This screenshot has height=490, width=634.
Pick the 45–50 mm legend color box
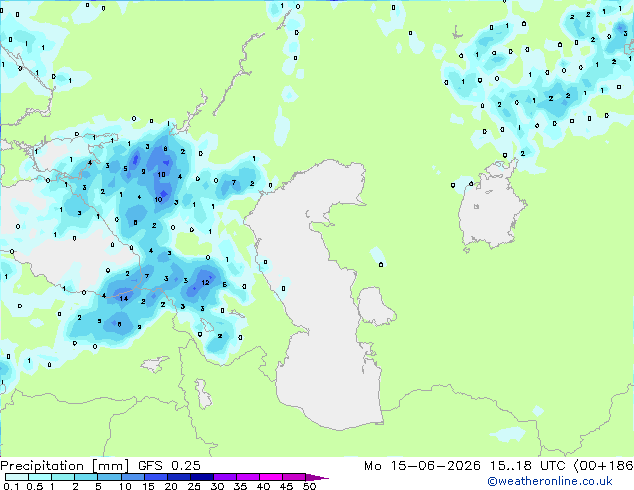(294, 477)
